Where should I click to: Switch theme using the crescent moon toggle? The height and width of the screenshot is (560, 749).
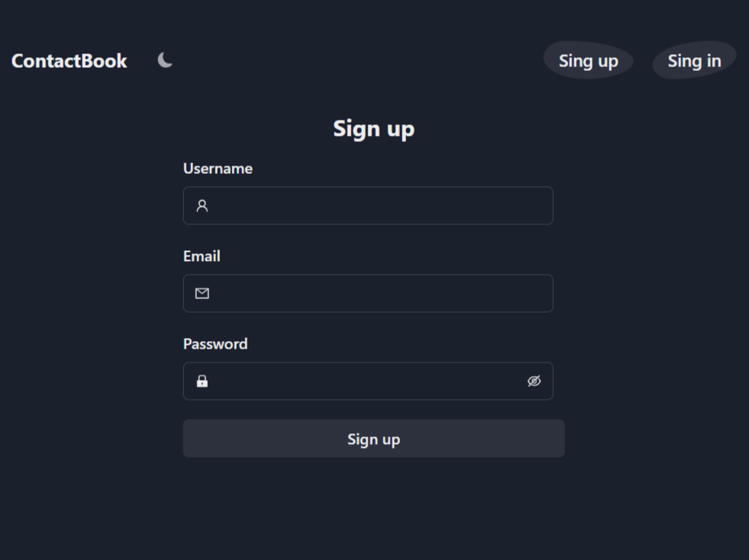(x=163, y=60)
